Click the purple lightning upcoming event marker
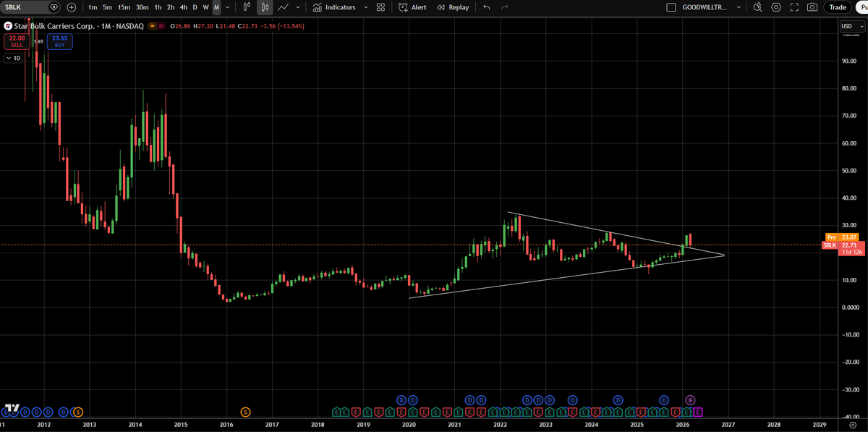 pos(690,399)
